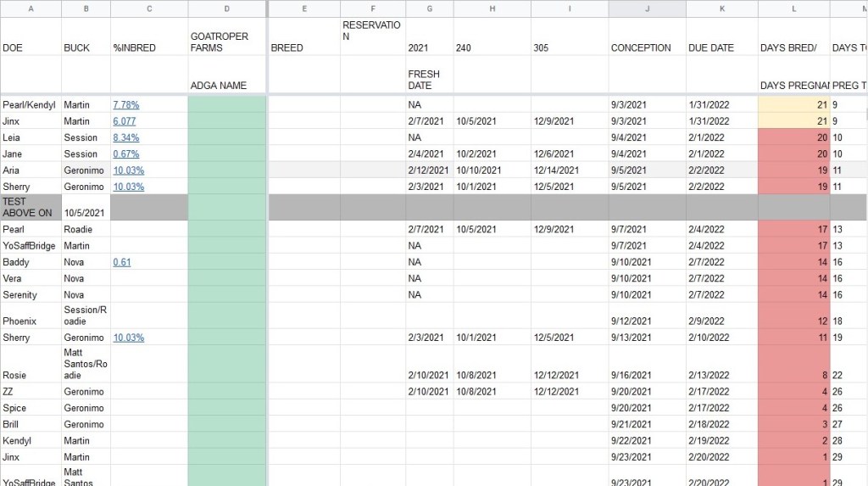This screenshot has width=868, height=486.
Task: Select column A header
Action: click(31, 8)
